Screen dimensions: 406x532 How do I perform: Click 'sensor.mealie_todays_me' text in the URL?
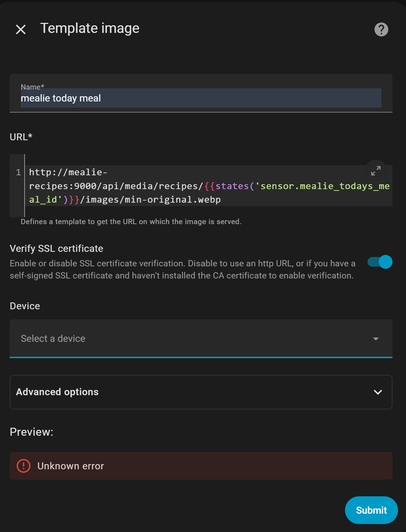tap(325, 186)
